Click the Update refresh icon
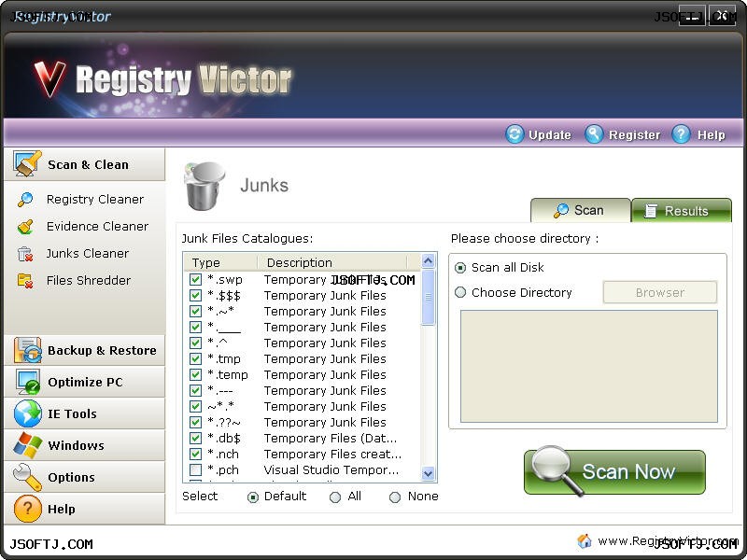 [514, 134]
